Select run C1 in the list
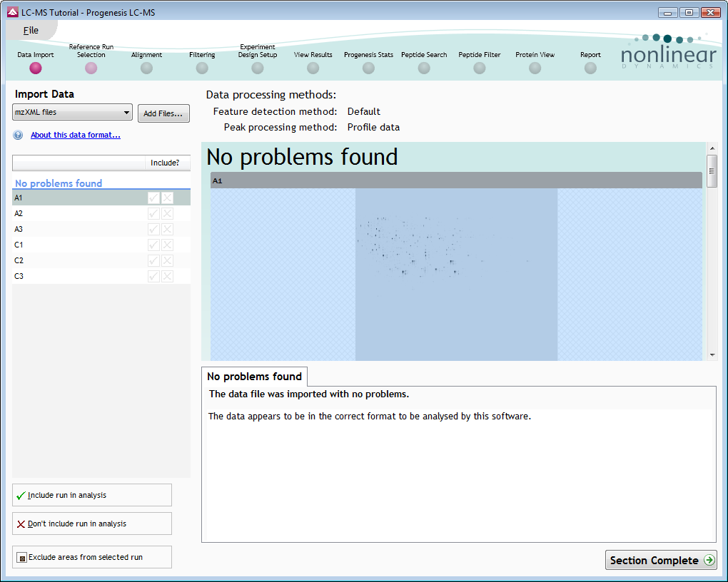Viewport: 728px width, 582px height. [101, 245]
